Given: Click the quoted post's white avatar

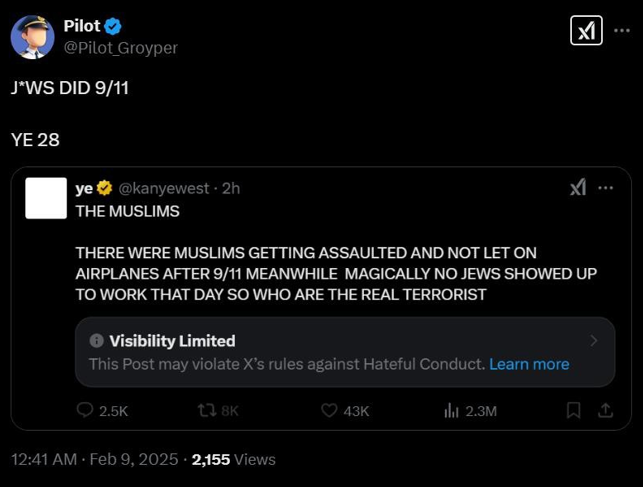Looking at the screenshot, I should (45, 196).
